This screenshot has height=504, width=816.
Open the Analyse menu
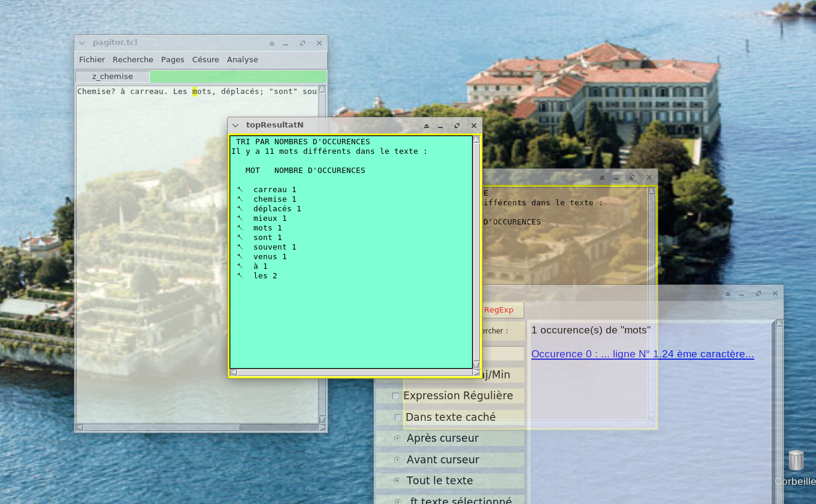pyautogui.click(x=242, y=60)
